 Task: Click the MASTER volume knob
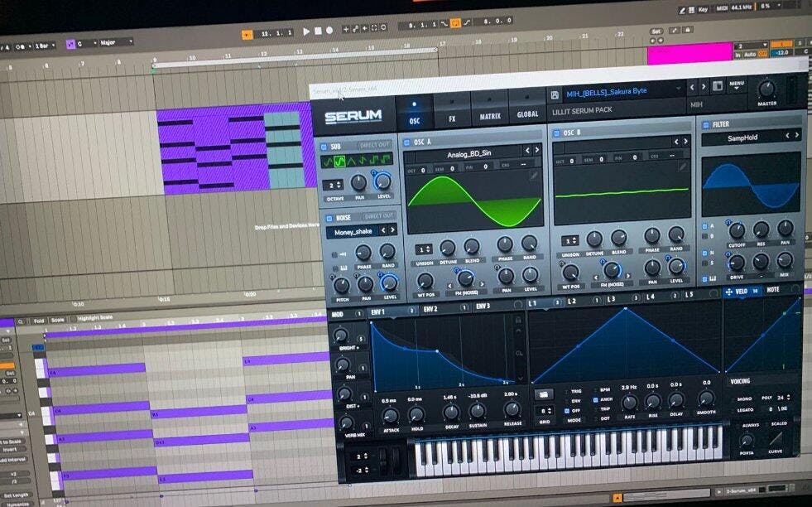[x=766, y=88]
